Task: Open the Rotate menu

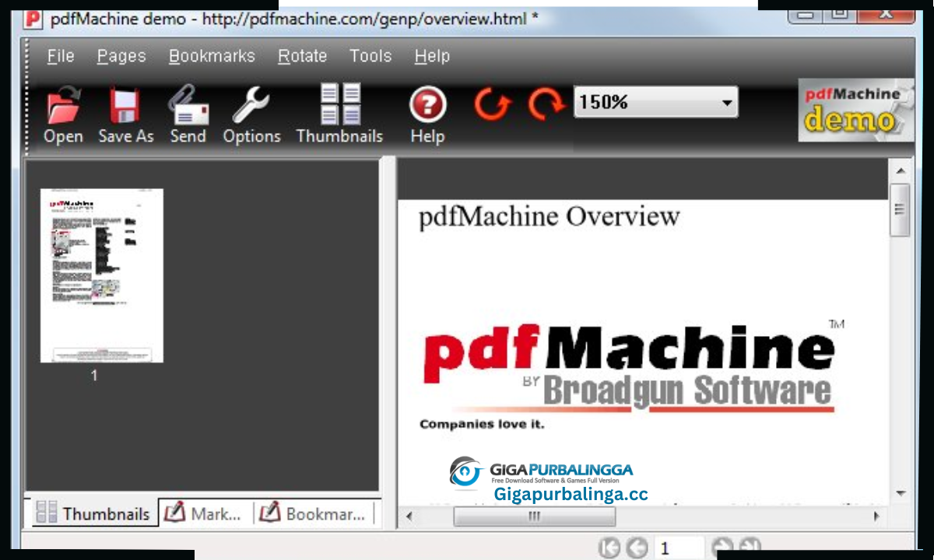Action: click(x=303, y=56)
